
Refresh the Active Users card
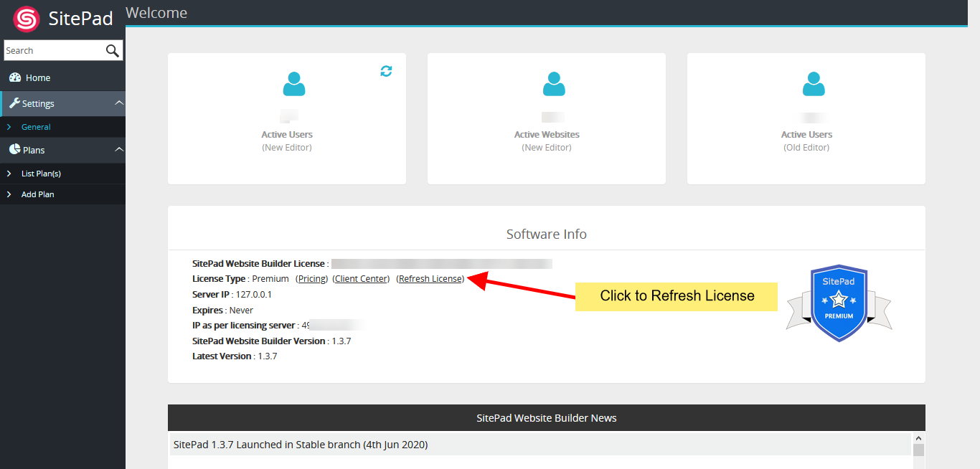pyautogui.click(x=386, y=72)
